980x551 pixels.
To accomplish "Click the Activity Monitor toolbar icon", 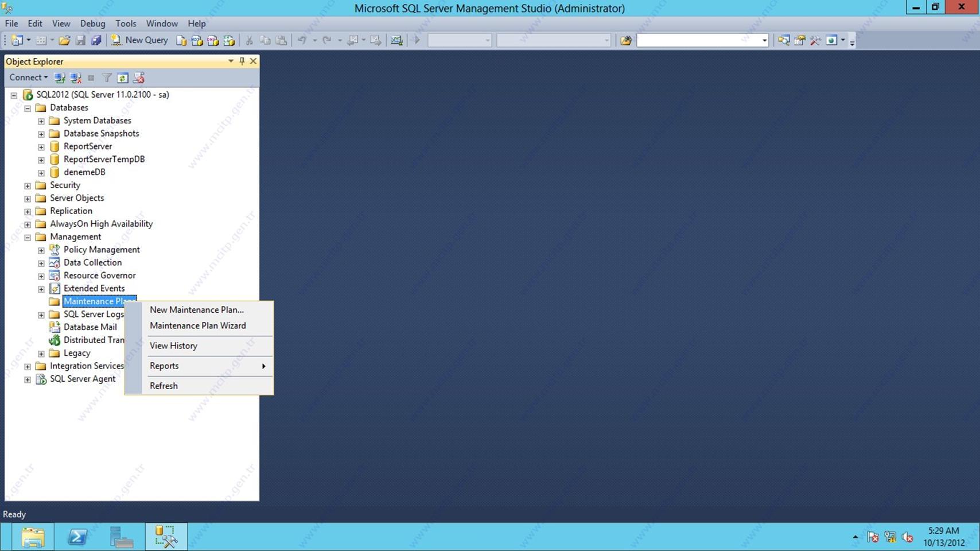I will click(396, 40).
